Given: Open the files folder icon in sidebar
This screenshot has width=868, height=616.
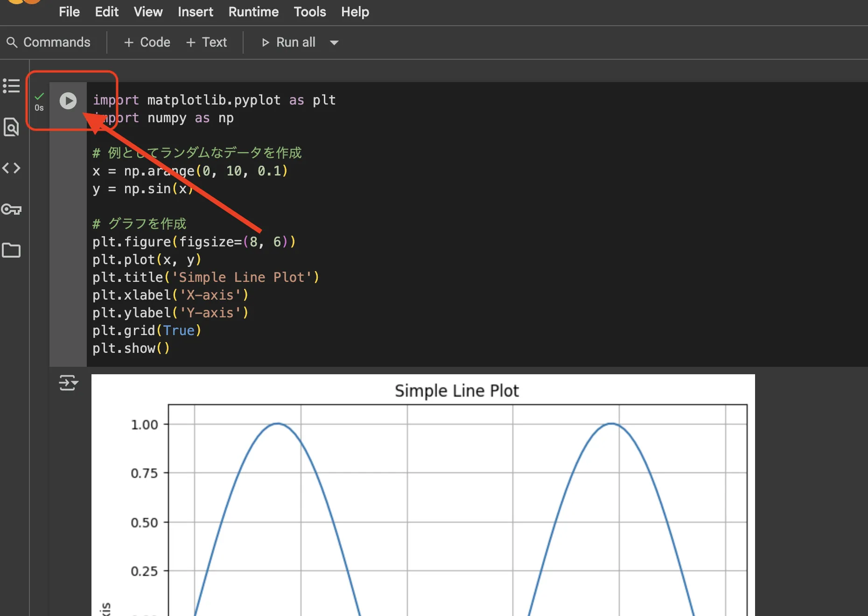Looking at the screenshot, I should tap(11, 251).
